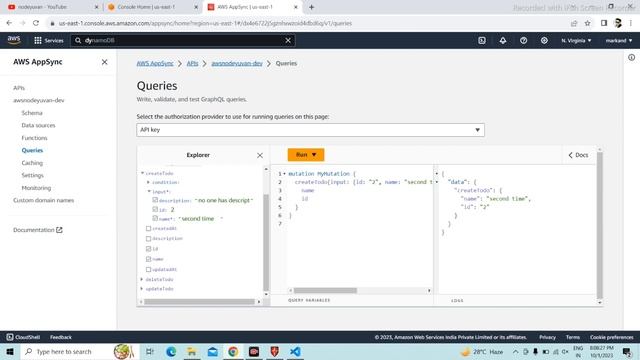Launch Visual Studio Code from taskbar
Screen dimensions: 640x360
[x=296, y=351]
